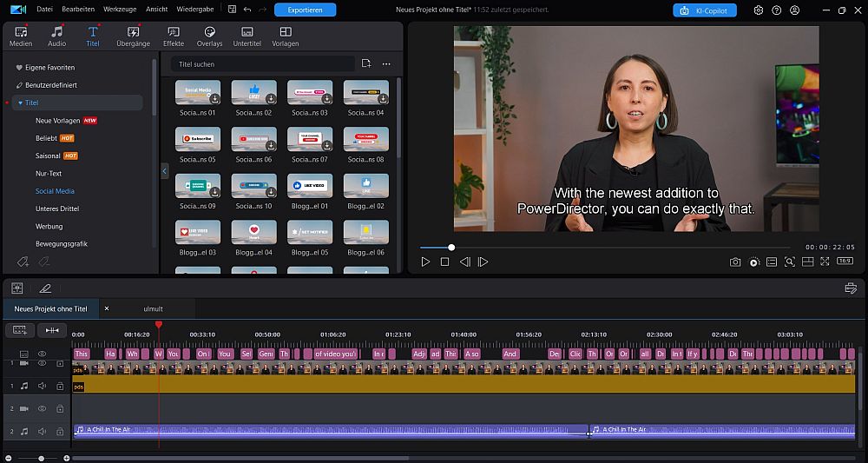868x463 pixels.
Task: Lock video track 2
Action: (60, 409)
